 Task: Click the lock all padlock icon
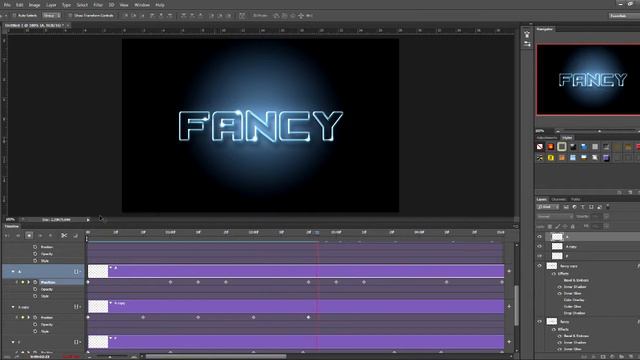click(573, 226)
